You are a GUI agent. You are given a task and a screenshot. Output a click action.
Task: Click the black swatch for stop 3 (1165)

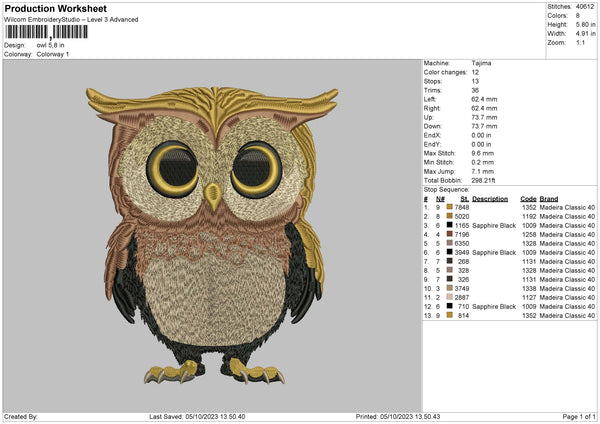(x=450, y=225)
